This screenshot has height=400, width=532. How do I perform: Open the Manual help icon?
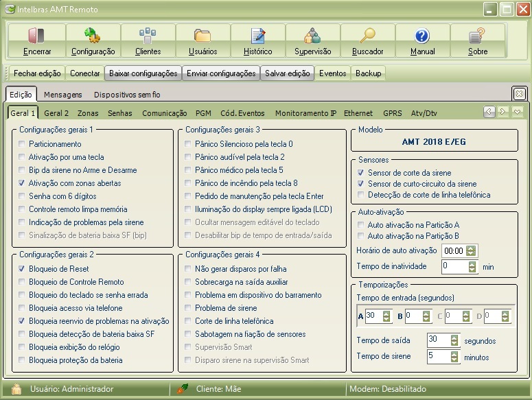coord(422,36)
